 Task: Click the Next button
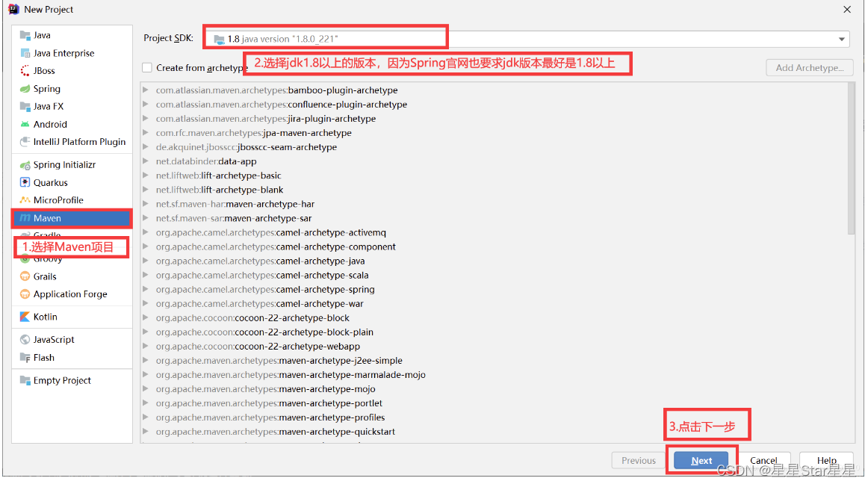[701, 461]
